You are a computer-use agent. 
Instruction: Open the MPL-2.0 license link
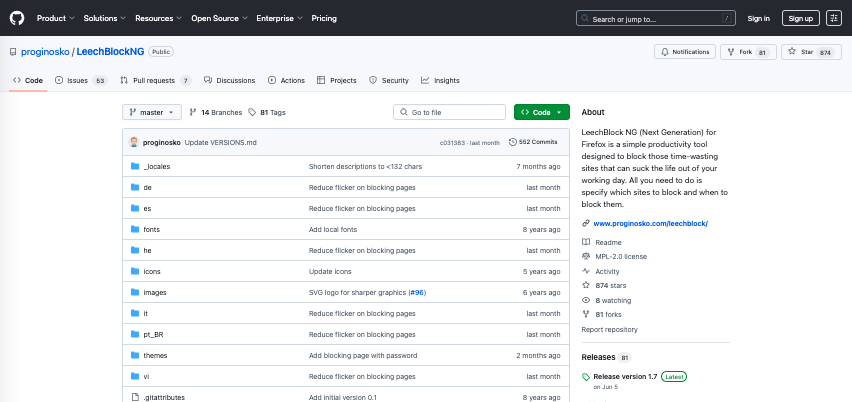(621, 256)
